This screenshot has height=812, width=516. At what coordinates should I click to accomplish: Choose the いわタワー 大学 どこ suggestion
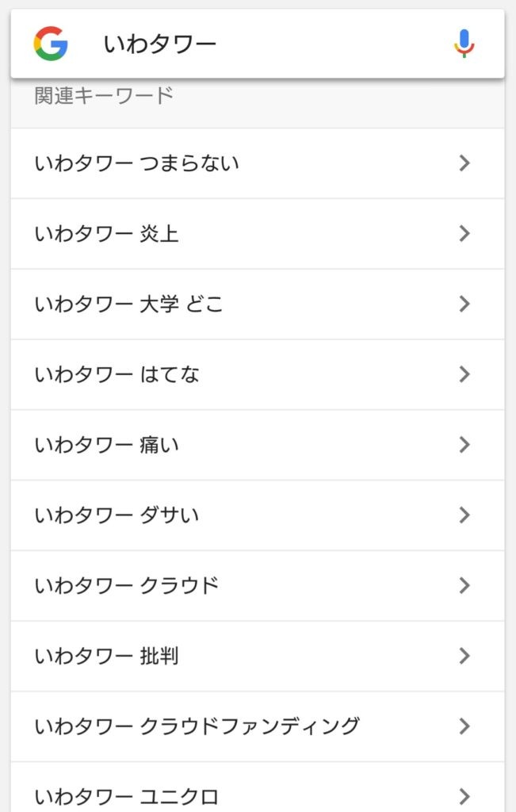(x=258, y=304)
